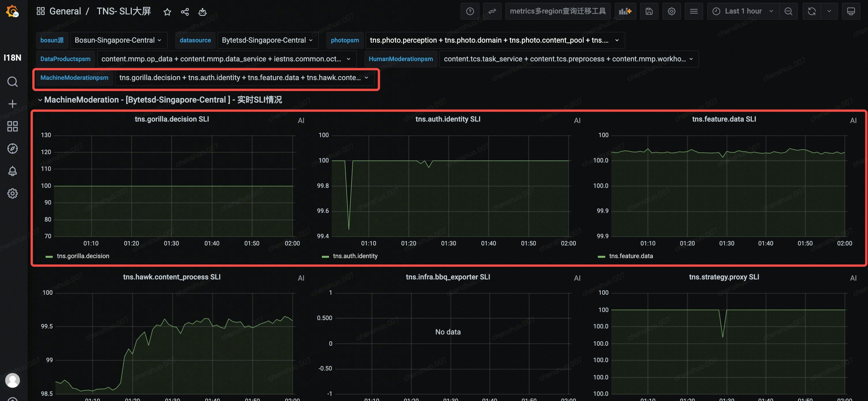Click the plus create icon in sidebar
Viewport: 868px width, 401px height.
click(x=12, y=104)
